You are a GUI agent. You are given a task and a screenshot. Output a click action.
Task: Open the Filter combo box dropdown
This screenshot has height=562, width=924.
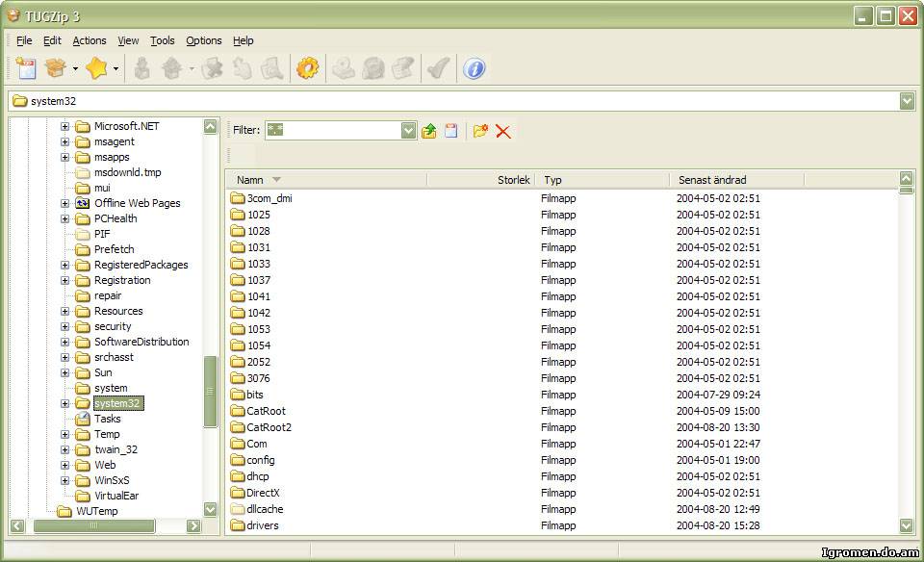click(x=408, y=131)
